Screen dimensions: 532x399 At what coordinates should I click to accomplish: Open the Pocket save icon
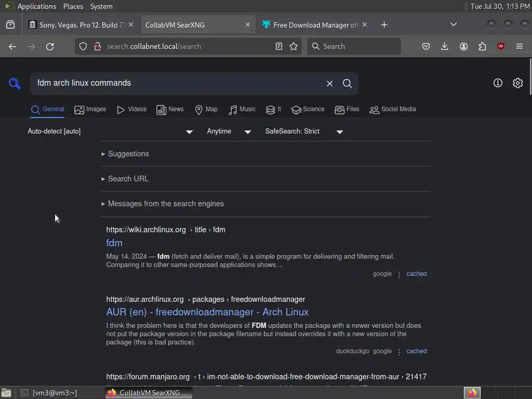(x=426, y=46)
